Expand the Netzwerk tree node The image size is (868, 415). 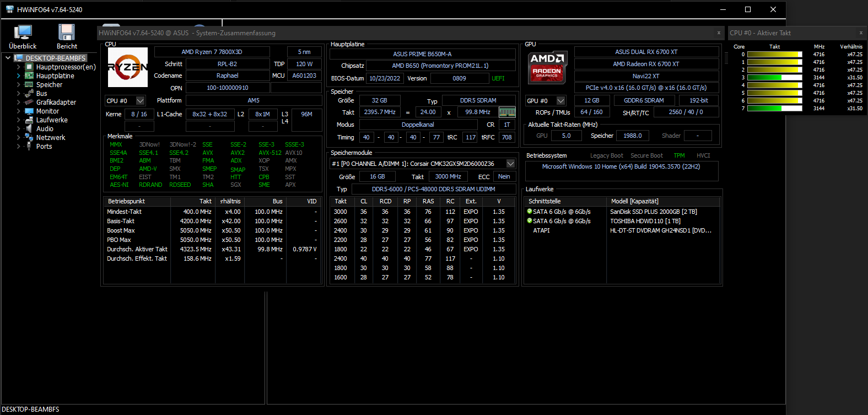click(18, 138)
